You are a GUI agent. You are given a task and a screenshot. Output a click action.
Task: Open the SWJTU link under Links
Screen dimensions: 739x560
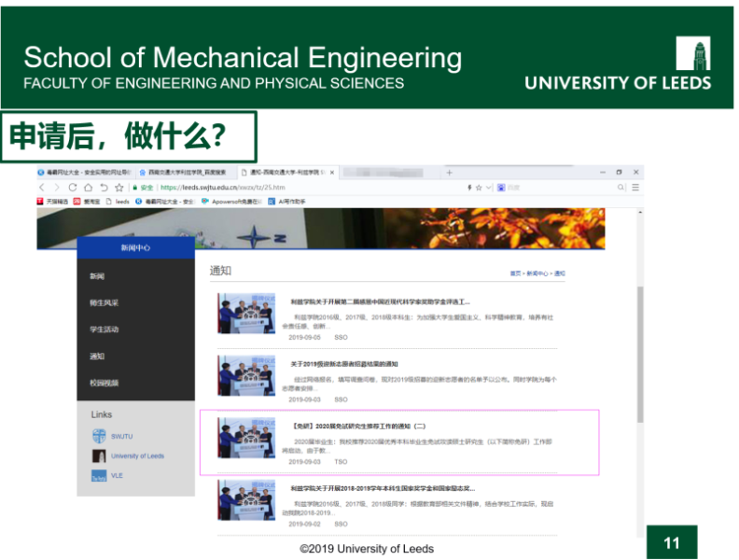pyautogui.click(x=122, y=437)
